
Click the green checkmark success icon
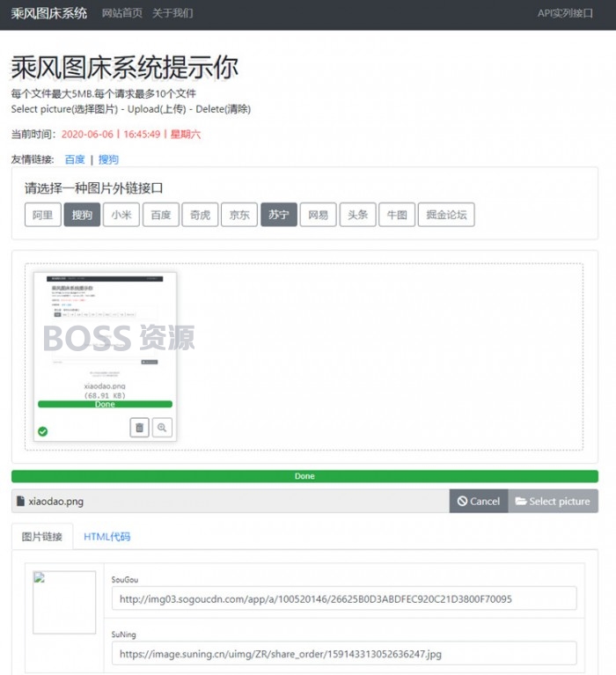point(42,431)
